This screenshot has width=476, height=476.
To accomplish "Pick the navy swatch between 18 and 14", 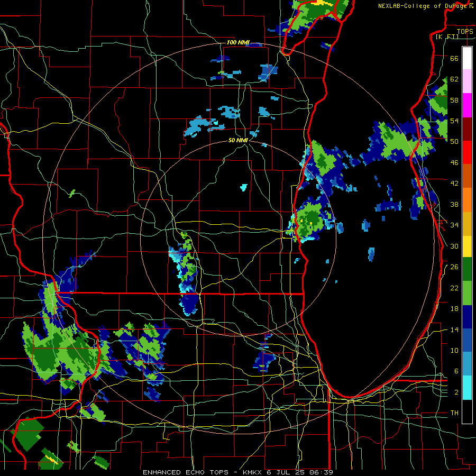I will coord(467,317).
